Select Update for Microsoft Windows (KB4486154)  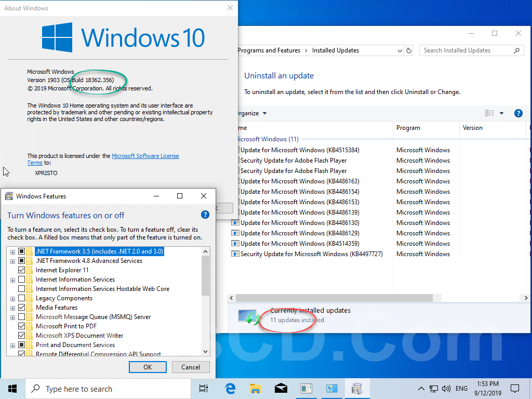click(300, 192)
